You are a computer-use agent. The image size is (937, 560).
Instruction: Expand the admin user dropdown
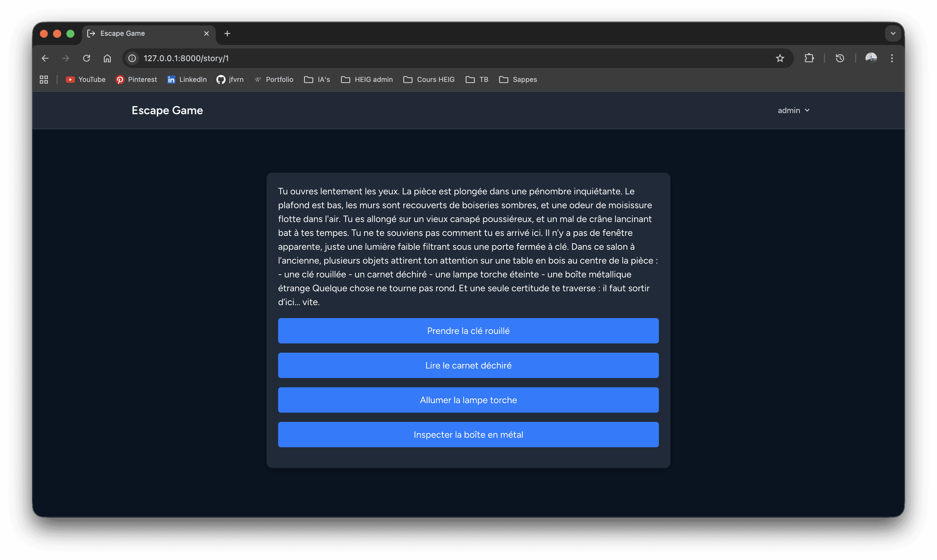click(794, 110)
